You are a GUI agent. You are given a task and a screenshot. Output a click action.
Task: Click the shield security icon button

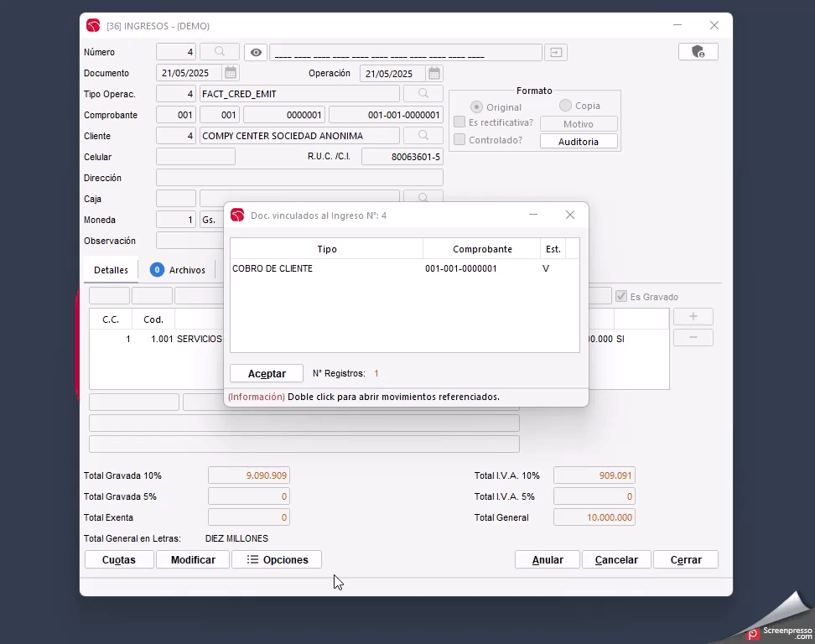(698, 52)
